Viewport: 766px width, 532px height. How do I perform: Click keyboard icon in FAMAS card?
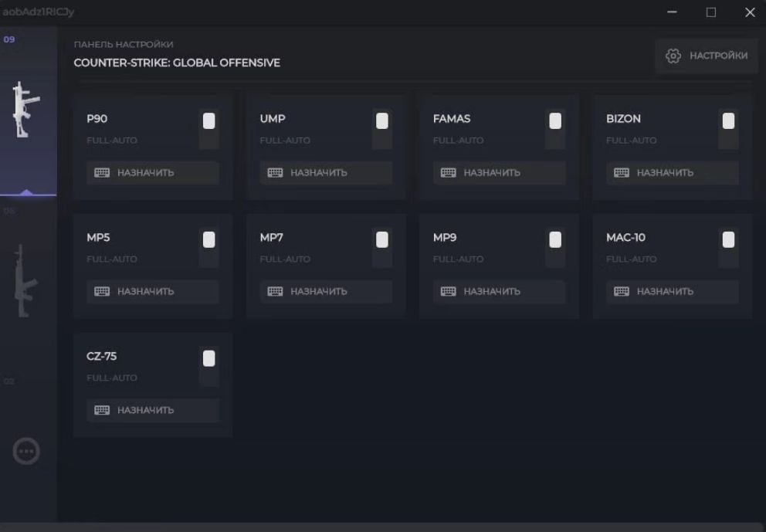(448, 173)
